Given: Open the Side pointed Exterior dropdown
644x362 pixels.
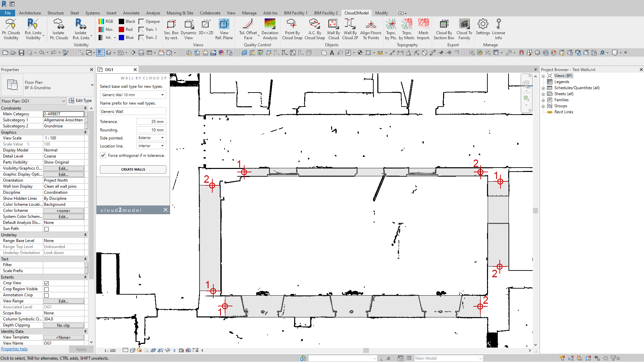Looking at the screenshot, I should click(151, 138).
